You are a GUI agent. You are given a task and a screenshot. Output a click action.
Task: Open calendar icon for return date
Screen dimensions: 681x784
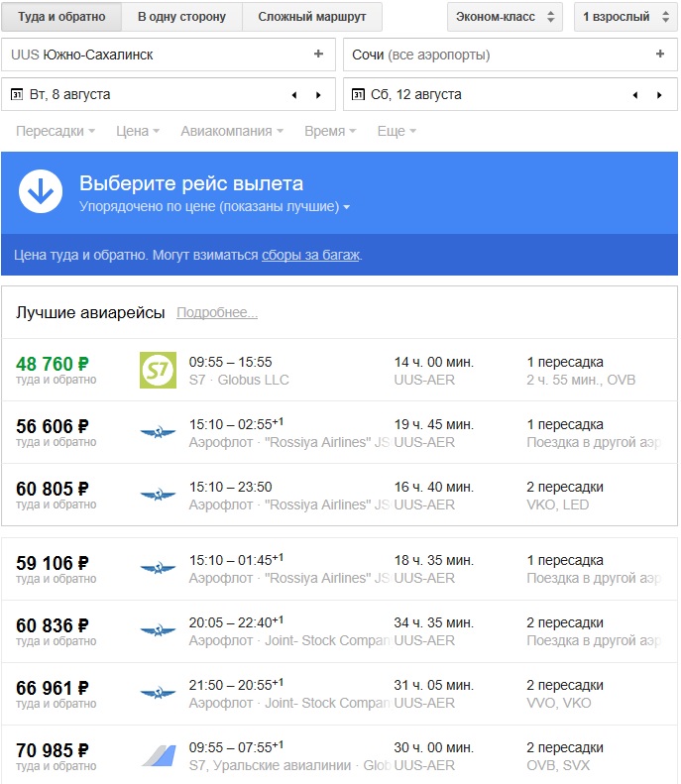tap(358, 94)
